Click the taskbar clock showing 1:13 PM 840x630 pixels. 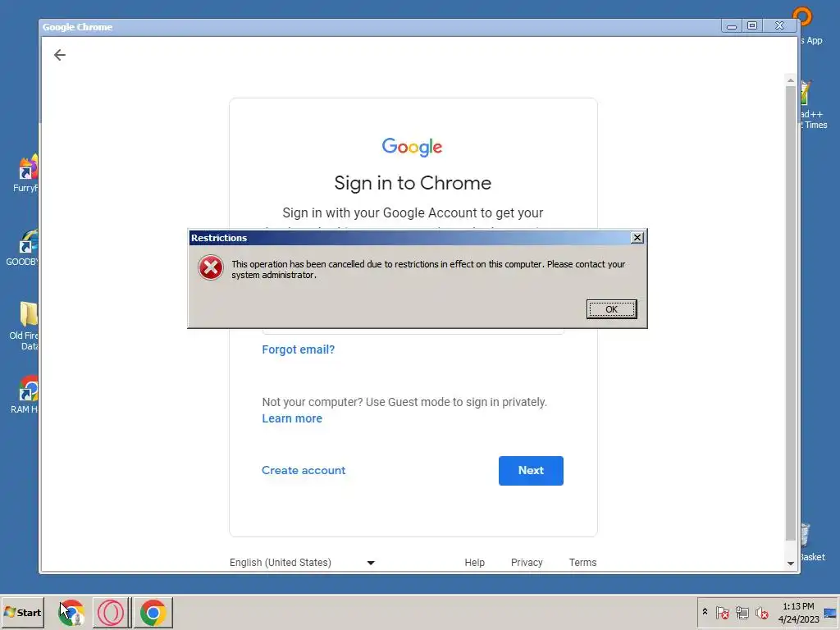tap(798, 612)
